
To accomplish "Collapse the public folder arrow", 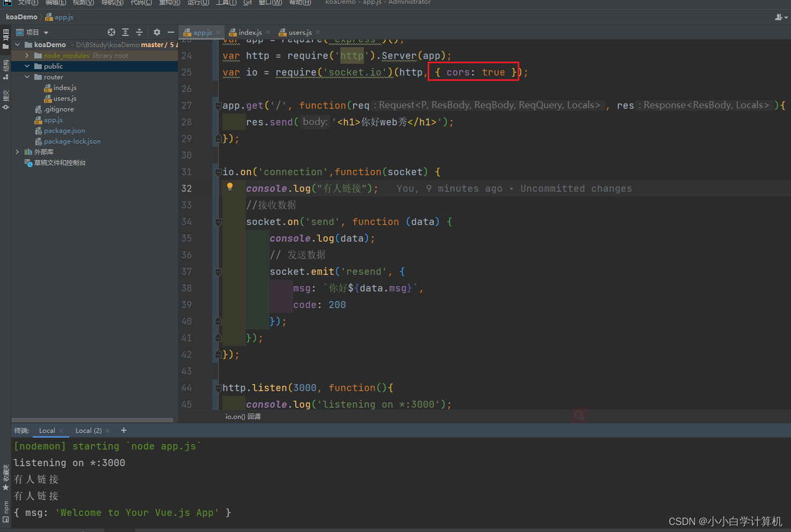I will click(27, 66).
